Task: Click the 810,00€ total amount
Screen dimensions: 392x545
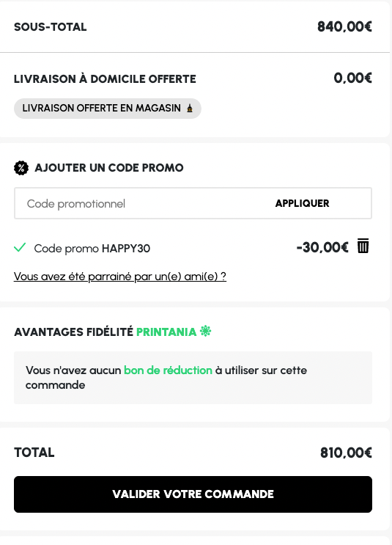Action: coord(346,453)
